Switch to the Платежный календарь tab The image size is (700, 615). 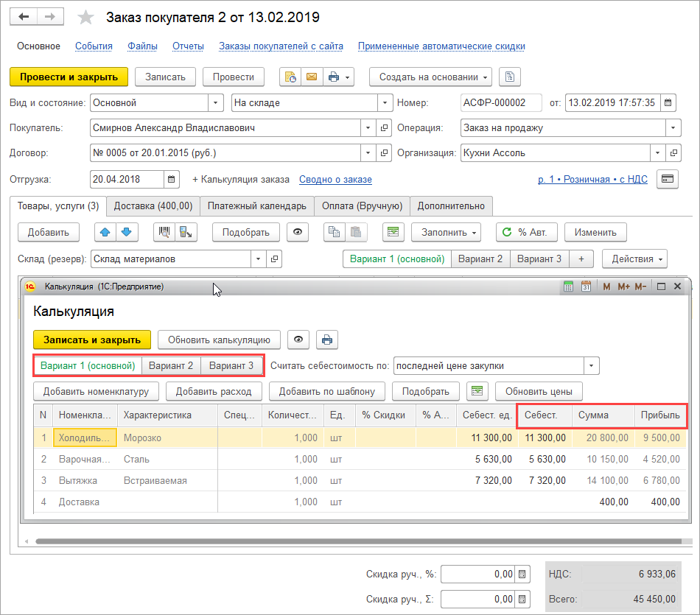click(x=256, y=206)
